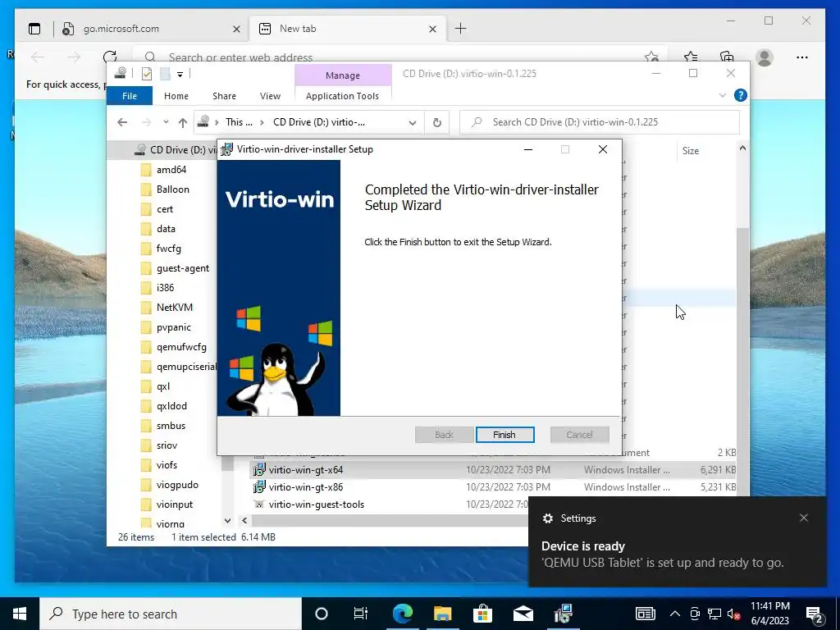
Task: Open recent locations dropdown in Explorer
Action: [166, 122]
